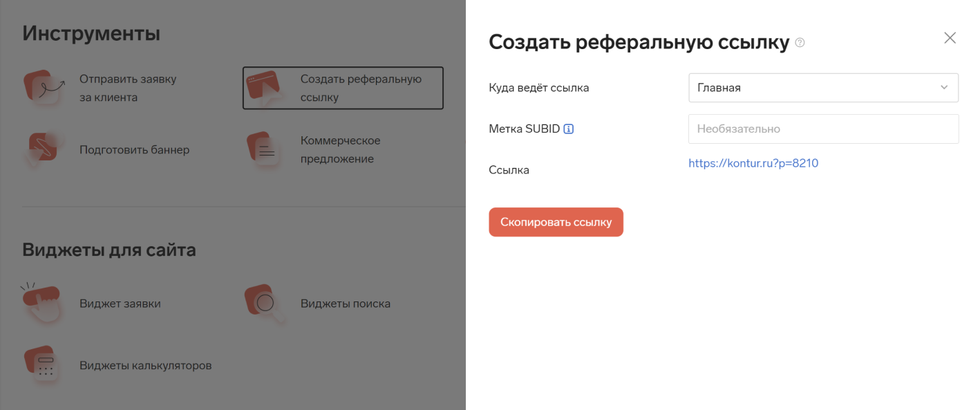Click the help question mark beside dialog title
980x410 pixels.
800,43
